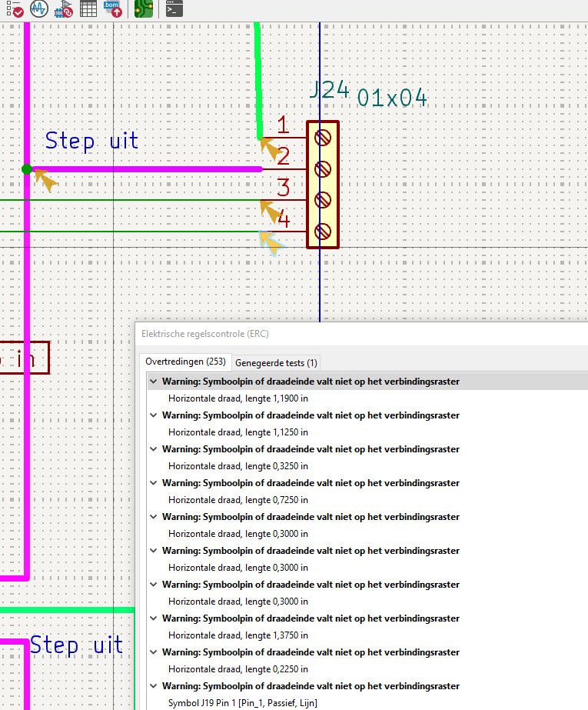Switch to the Overtredingen (253) tab
Screen dimensions: 588x710
[x=185, y=362]
